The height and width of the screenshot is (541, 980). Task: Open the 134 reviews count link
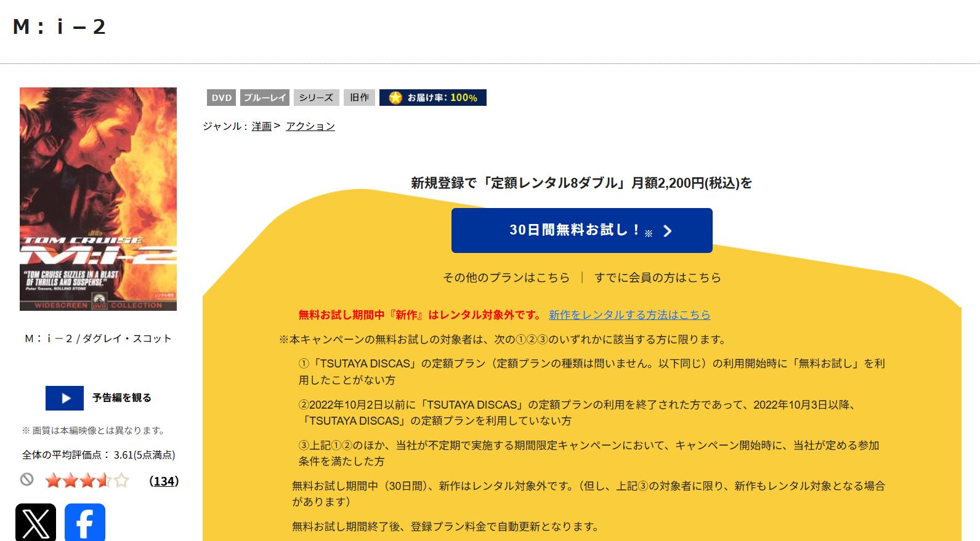pos(164,481)
